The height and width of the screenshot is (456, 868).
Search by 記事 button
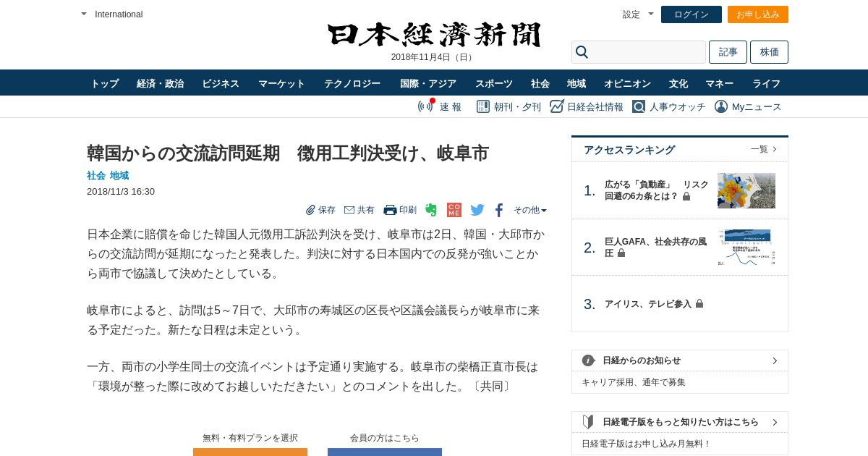[x=728, y=52]
